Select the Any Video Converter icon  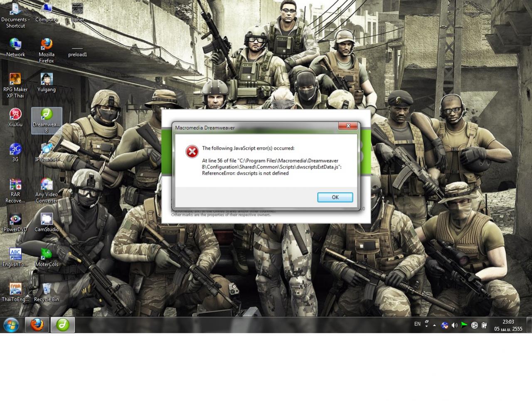click(x=47, y=191)
